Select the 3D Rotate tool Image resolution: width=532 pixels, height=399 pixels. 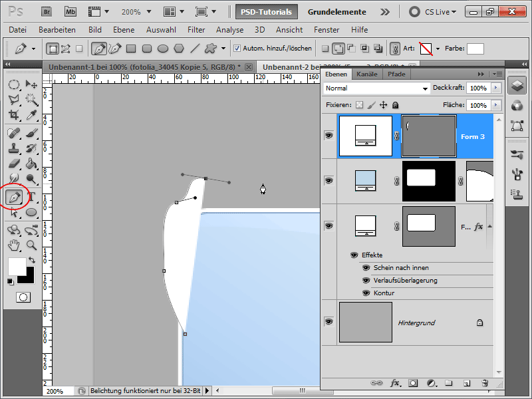coord(13,230)
